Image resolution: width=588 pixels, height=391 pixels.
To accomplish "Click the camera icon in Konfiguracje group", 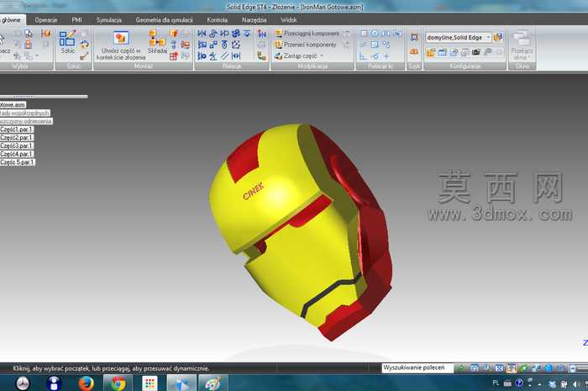I will (x=476, y=52).
